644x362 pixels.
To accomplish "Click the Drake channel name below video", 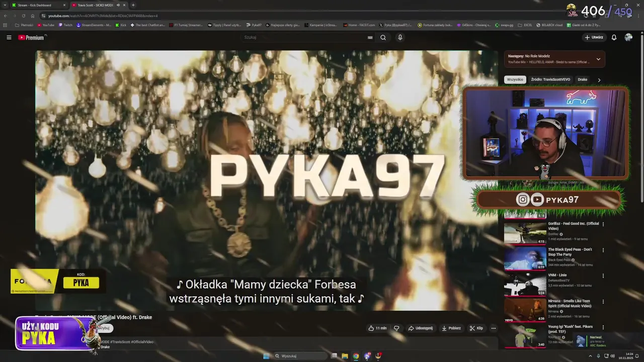I will [105, 347].
